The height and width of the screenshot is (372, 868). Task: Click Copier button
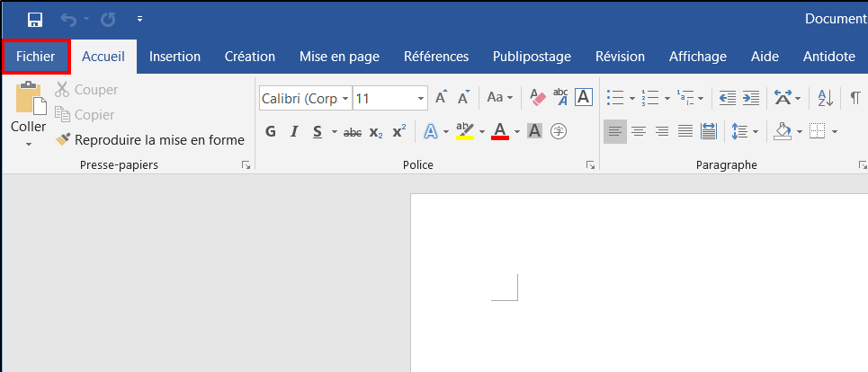[x=85, y=115]
